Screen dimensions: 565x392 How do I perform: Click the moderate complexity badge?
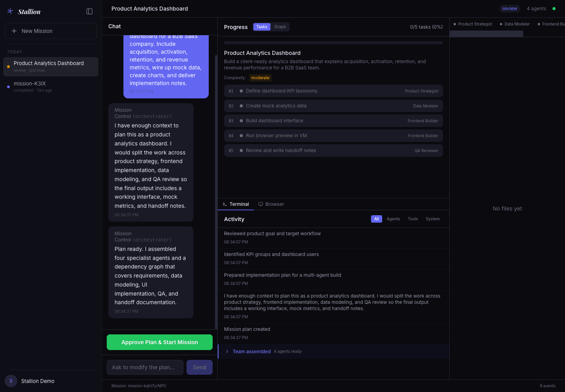pyautogui.click(x=261, y=78)
